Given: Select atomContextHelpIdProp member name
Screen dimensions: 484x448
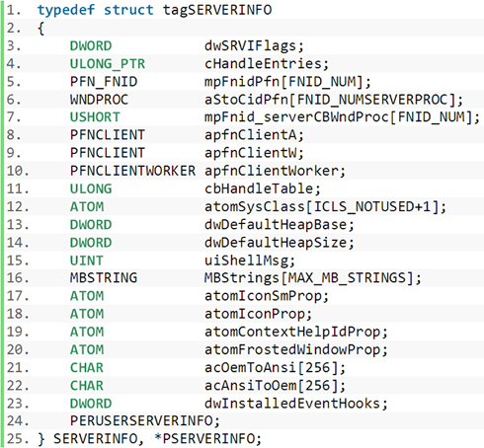Looking at the screenshot, I should [x=292, y=332].
